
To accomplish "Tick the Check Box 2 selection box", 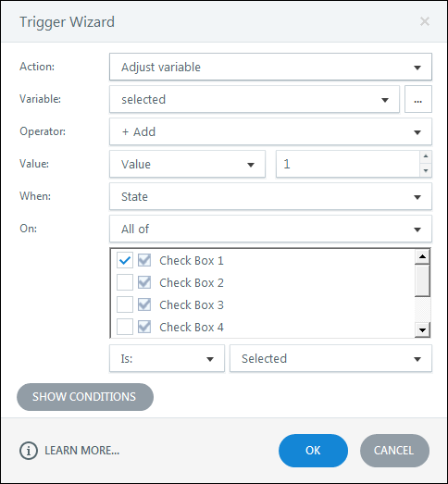I will [x=125, y=282].
